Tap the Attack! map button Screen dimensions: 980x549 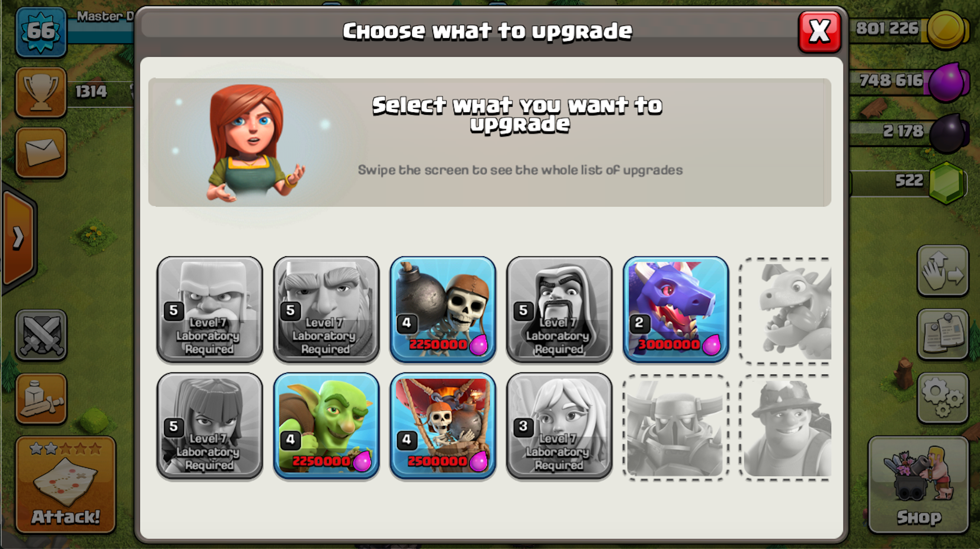tap(66, 484)
